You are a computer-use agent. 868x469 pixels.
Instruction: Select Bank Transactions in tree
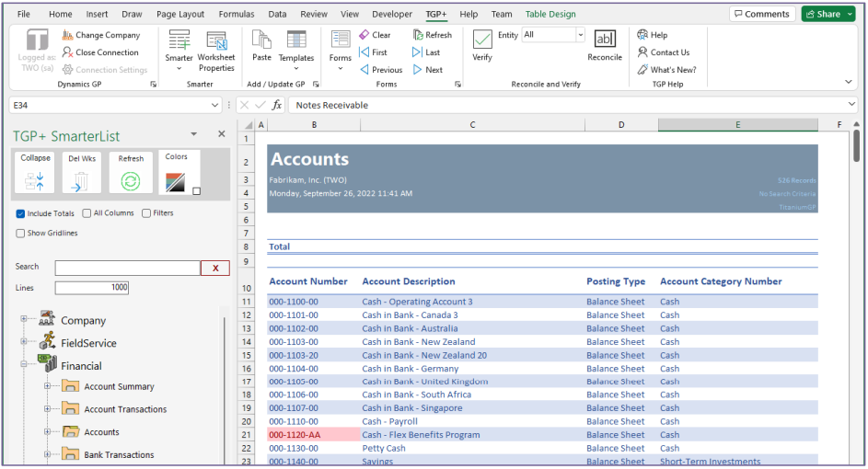point(119,454)
